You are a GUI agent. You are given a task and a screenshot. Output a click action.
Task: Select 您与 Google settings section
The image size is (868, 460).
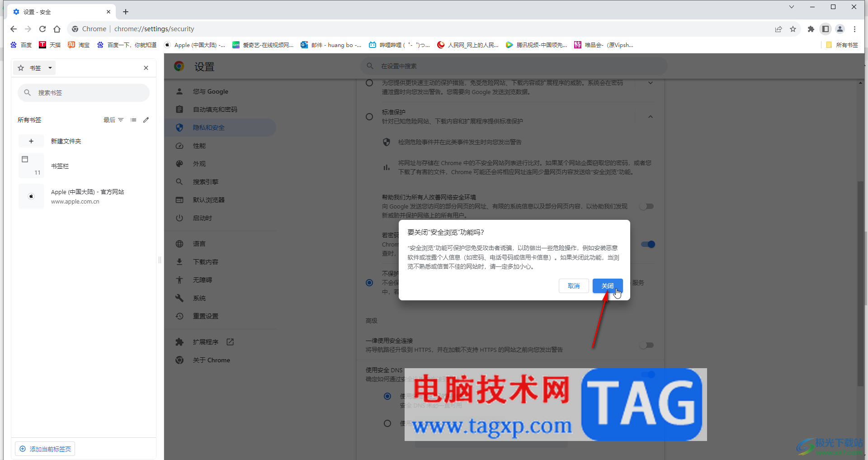221,91
